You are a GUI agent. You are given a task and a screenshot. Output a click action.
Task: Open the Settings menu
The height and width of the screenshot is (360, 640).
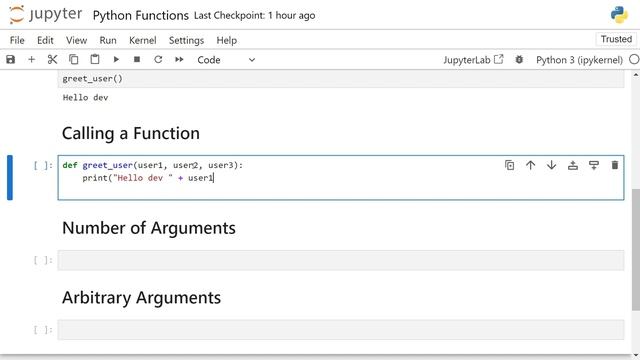tap(186, 40)
